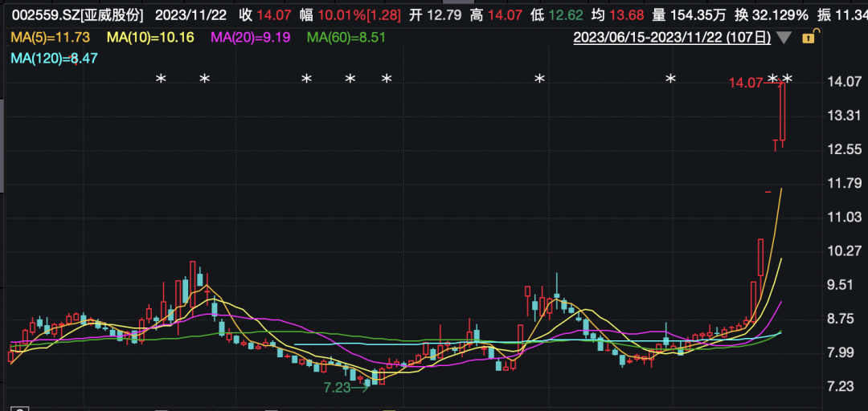This screenshot has height=411, width=868.
Task: Click the 2023/11/22 date in header
Action: coord(190,15)
